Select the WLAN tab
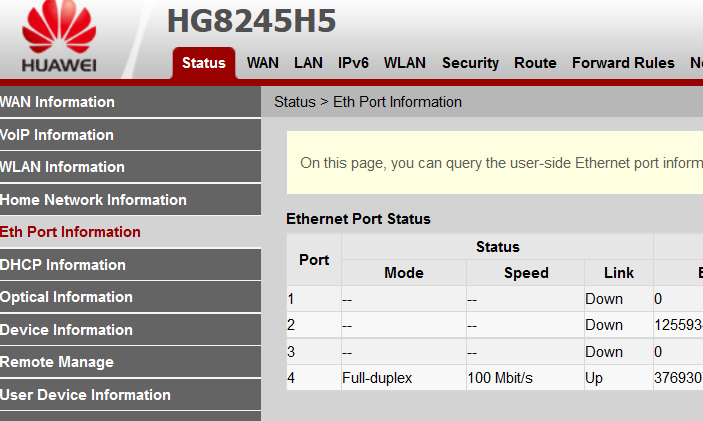 coord(404,63)
